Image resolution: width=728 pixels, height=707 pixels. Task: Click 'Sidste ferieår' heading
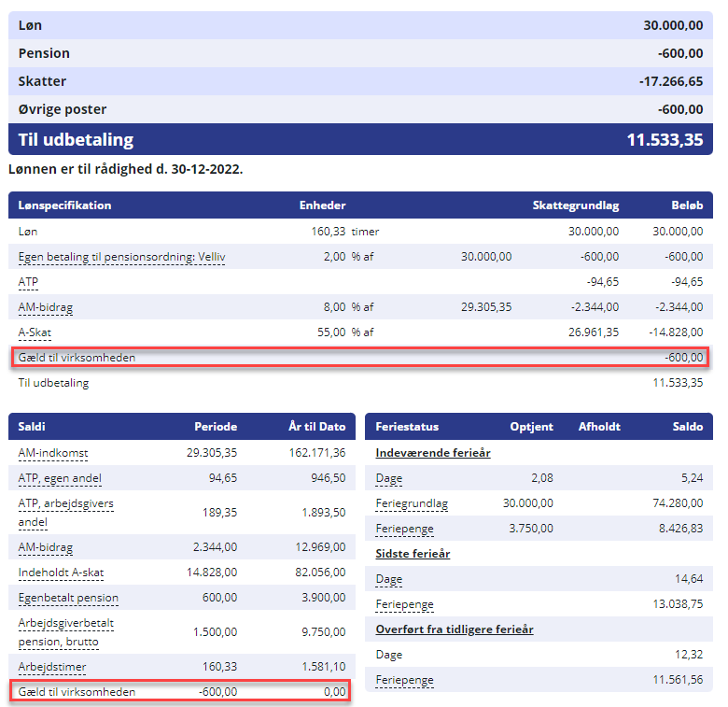(413, 554)
